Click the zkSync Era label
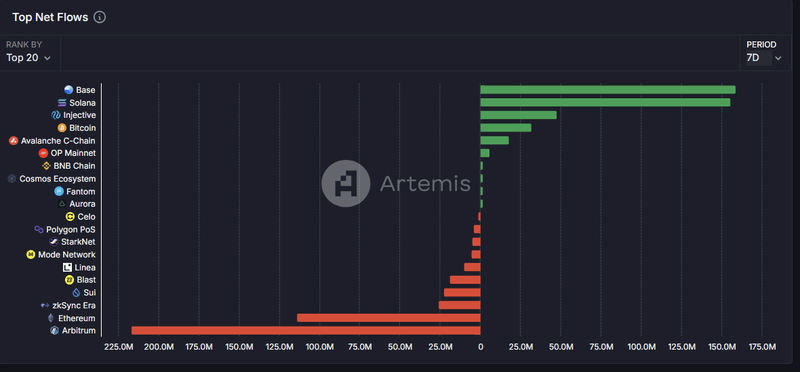This screenshot has height=372, width=800. pos(74,306)
